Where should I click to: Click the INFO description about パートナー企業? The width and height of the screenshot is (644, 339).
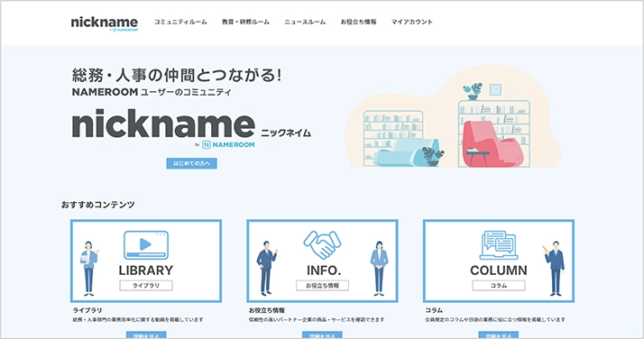tap(317, 320)
